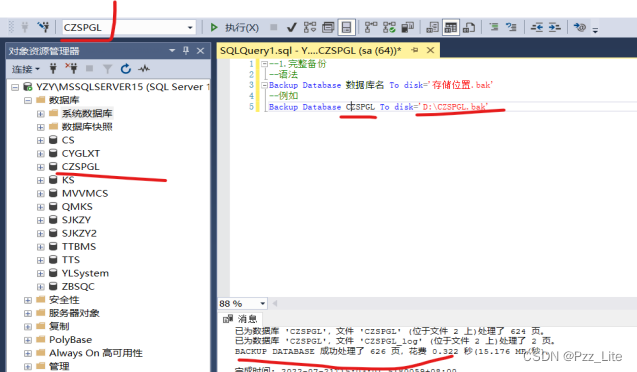Pin the 对象资源管理器 panel
Image resolution: width=637 pixels, height=372 pixels.
186,51
